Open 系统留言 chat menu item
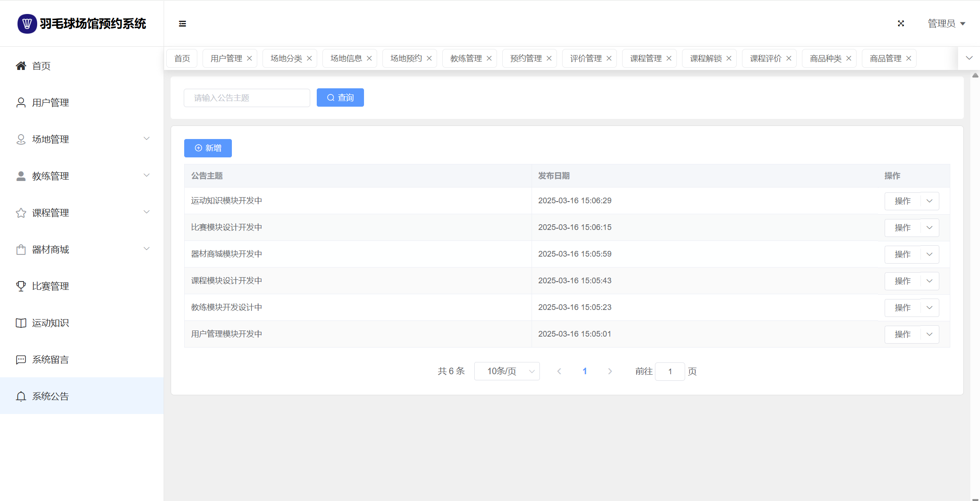Screen dimensions: 980x501 click(x=50, y=360)
